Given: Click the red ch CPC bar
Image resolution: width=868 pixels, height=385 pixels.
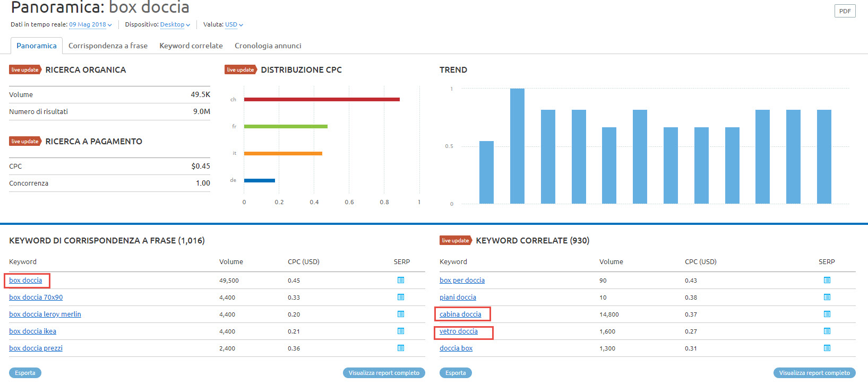Looking at the screenshot, I should [322, 99].
